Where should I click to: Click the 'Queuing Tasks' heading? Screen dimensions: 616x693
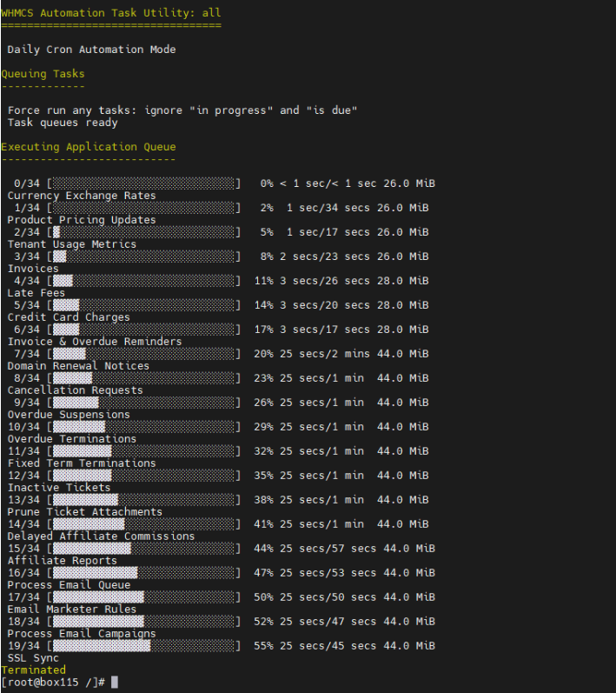[x=43, y=74]
